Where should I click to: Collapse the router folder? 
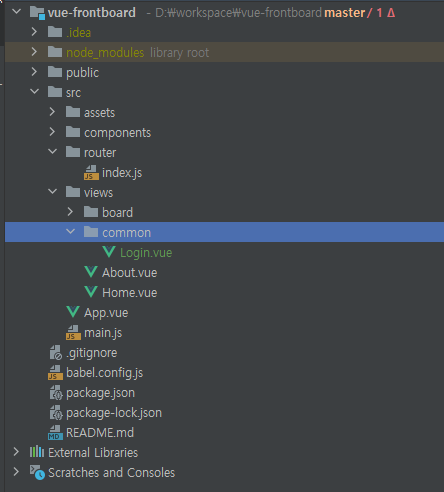point(52,151)
